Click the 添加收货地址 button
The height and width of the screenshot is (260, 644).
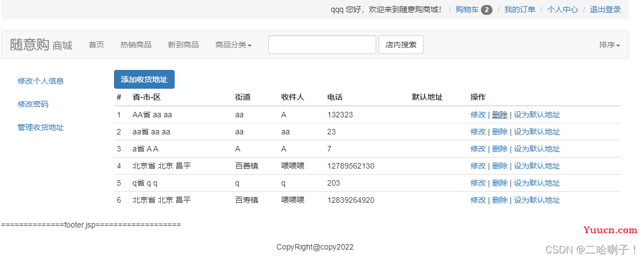tap(144, 79)
